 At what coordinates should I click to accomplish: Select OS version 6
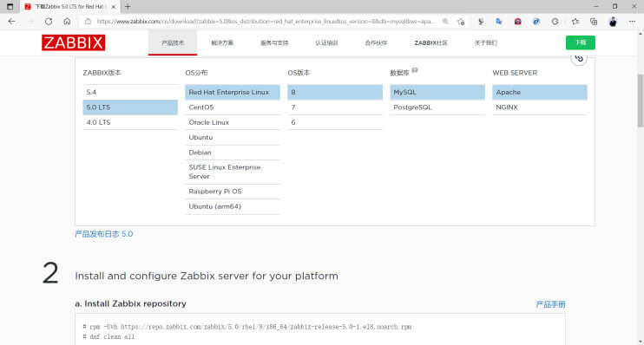coord(335,122)
